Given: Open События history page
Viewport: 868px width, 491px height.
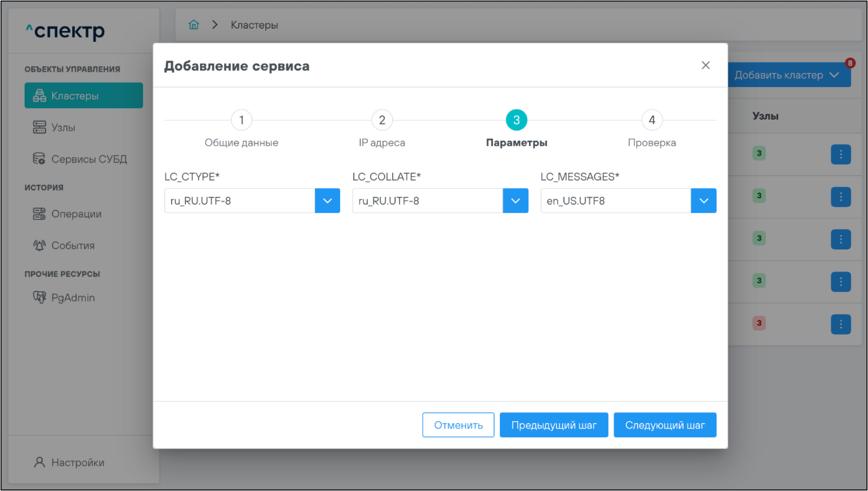Looking at the screenshot, I should pyautogui.click(x=73, y=245).
